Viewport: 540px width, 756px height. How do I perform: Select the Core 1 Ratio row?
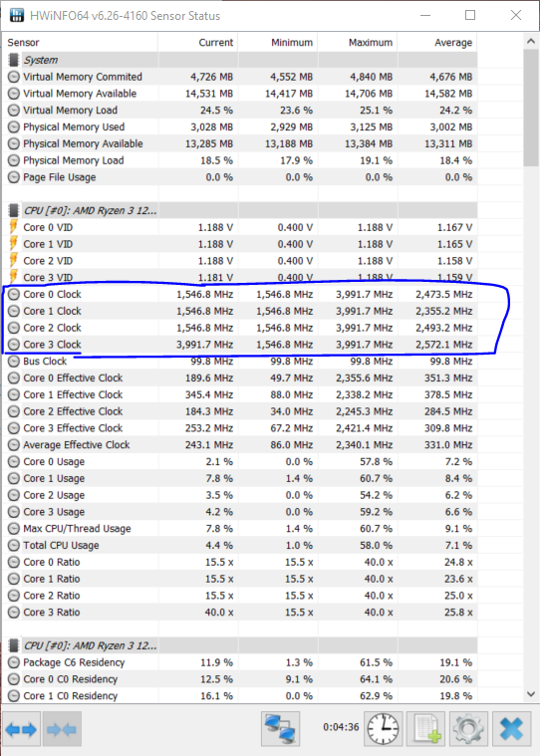point(240,579)
